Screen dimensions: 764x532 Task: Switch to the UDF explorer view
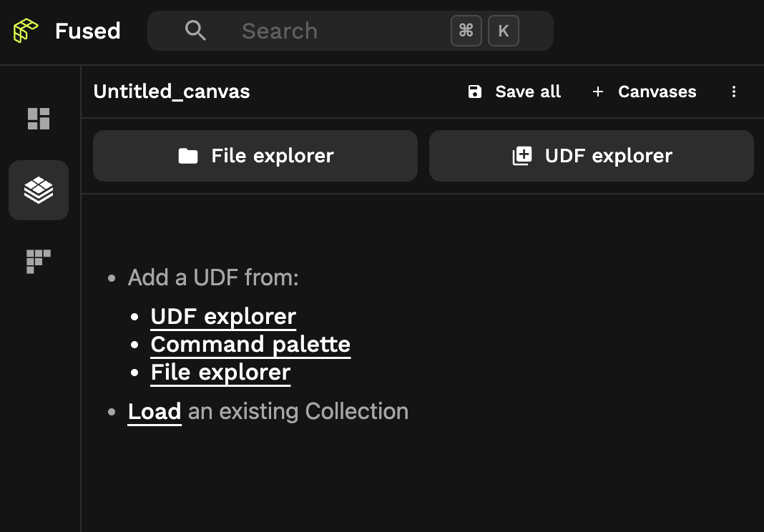(592, 155)
